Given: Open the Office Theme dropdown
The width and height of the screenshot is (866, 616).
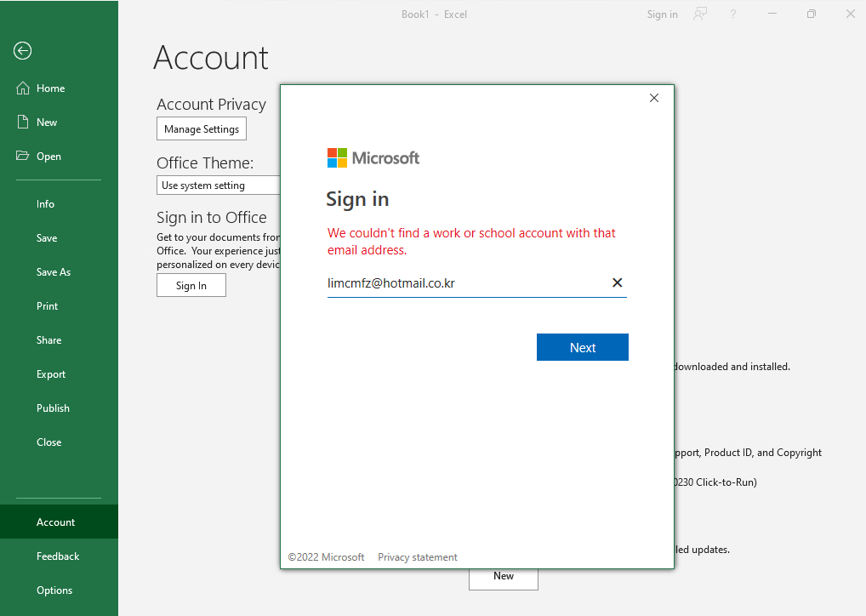Looking at the screenshot, I should pos(219,185).
